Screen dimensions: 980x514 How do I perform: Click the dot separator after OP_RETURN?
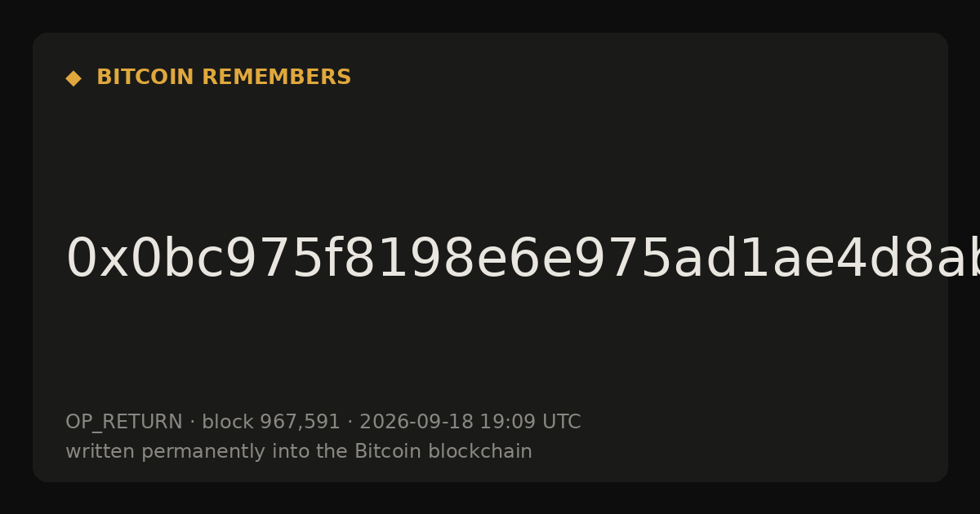(x=192, y=423)
